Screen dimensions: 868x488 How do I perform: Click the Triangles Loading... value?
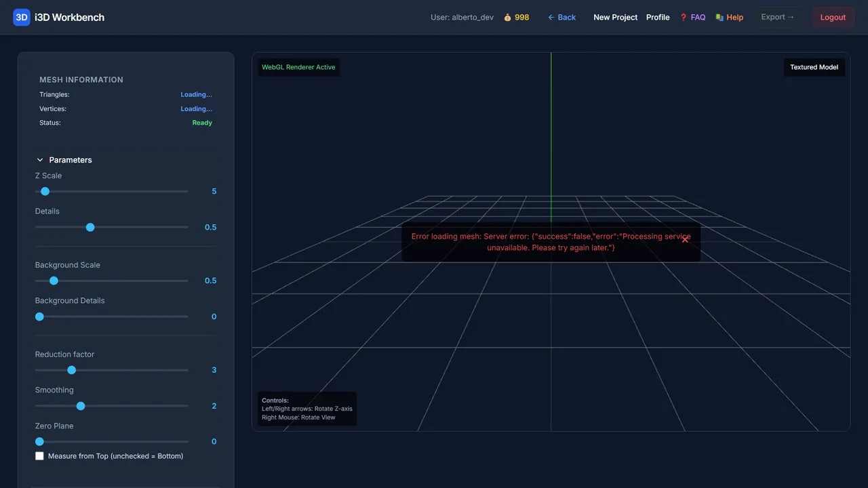196,95
